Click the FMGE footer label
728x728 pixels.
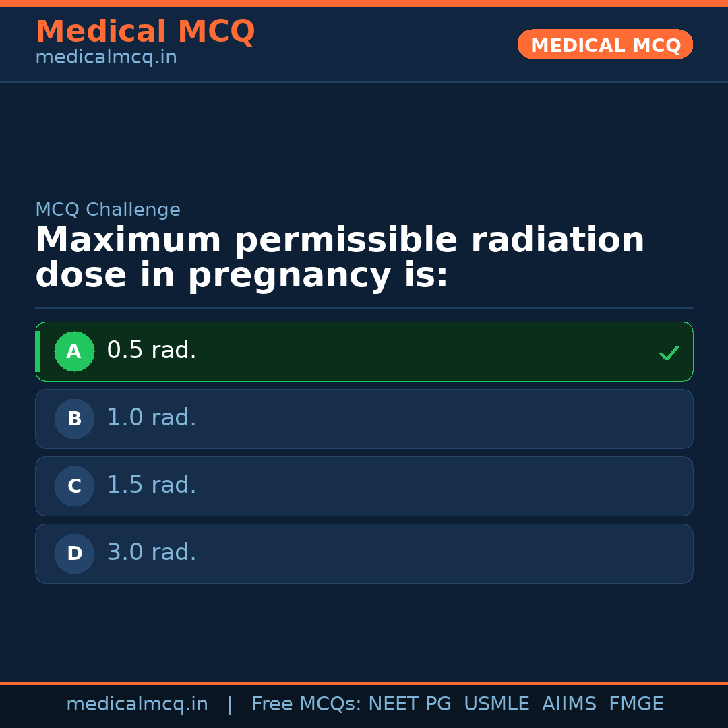point(636,704)
